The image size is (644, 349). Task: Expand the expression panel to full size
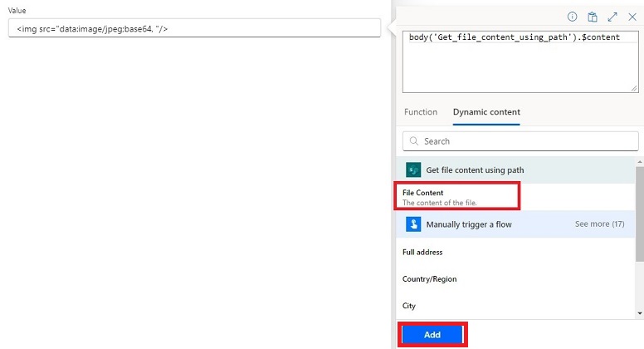pos(612,17)
